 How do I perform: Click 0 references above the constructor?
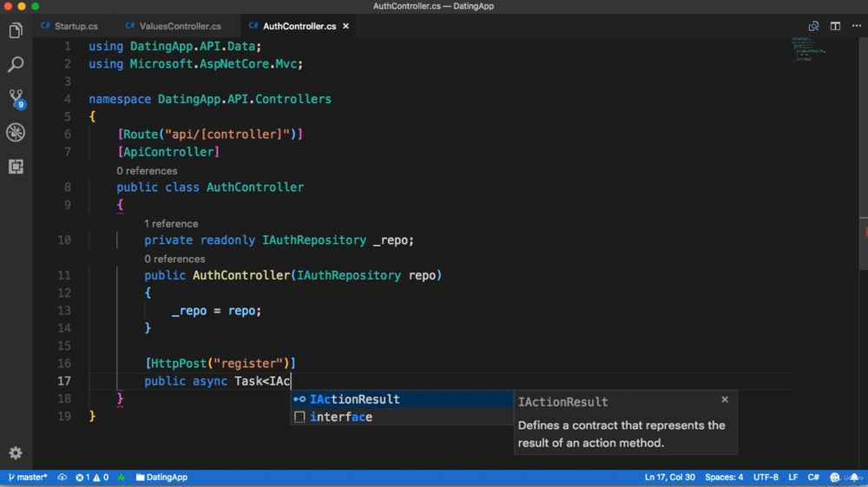pyautogui.click(x=174, y=259)
